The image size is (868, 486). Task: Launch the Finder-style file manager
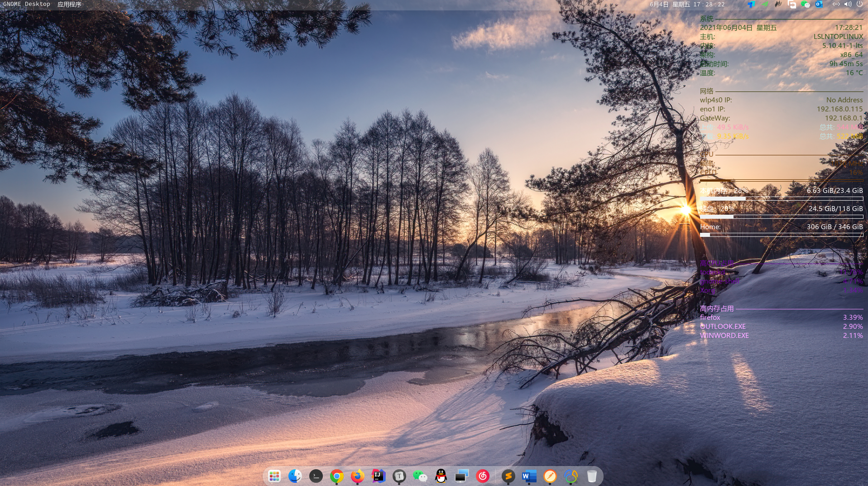pos(295,476)
